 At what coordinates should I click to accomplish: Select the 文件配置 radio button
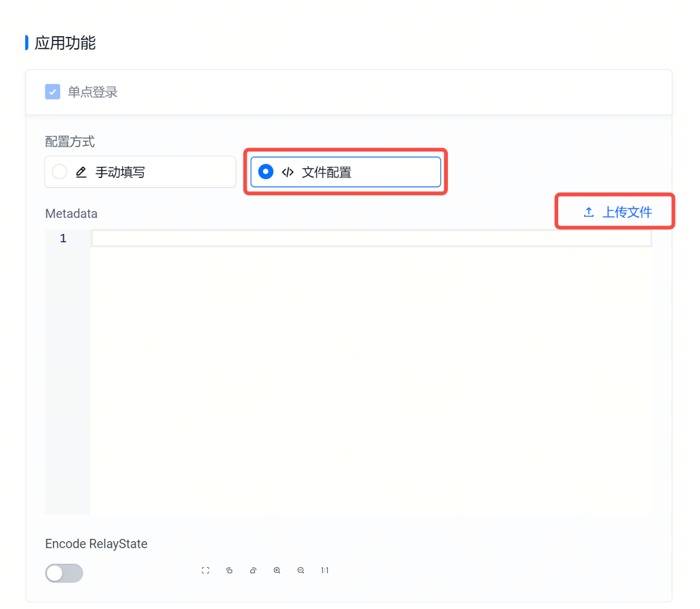266,172
